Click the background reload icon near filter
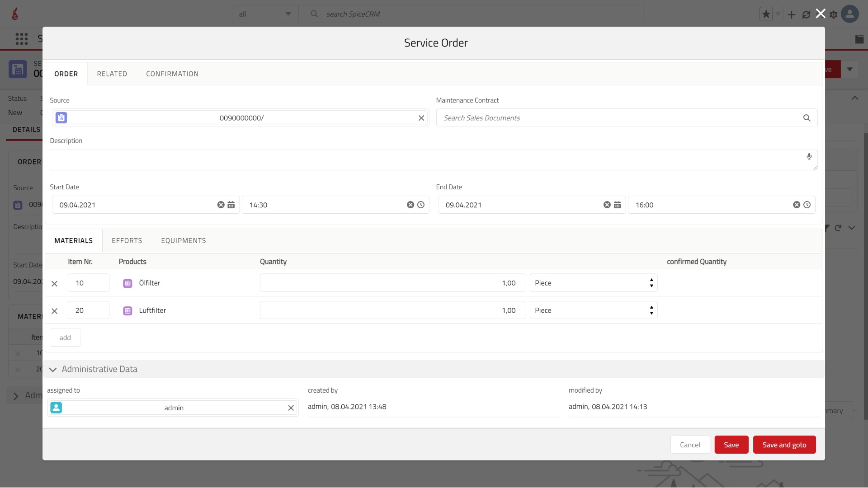The width and height of the screenshot is (868, 488). [838, 228]
